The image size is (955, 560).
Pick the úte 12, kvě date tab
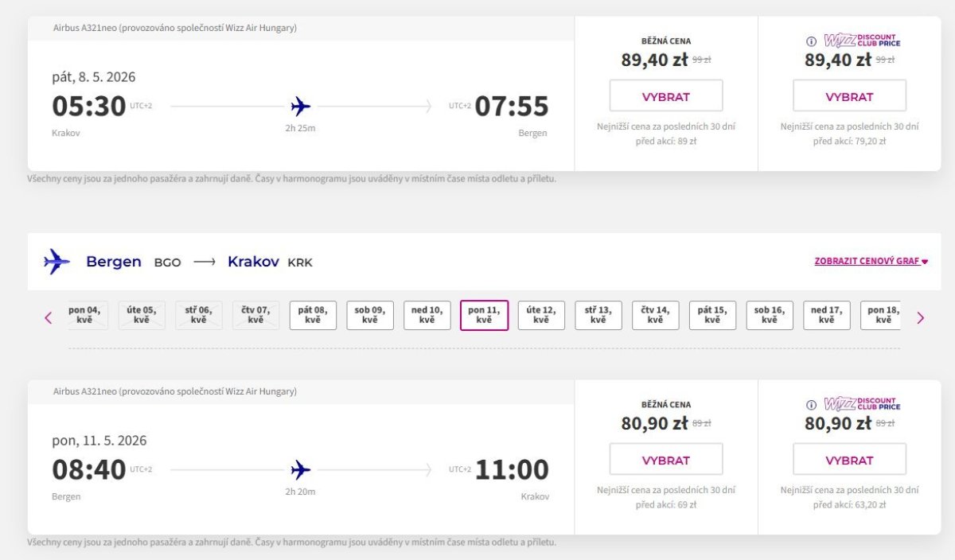(541, 315)
